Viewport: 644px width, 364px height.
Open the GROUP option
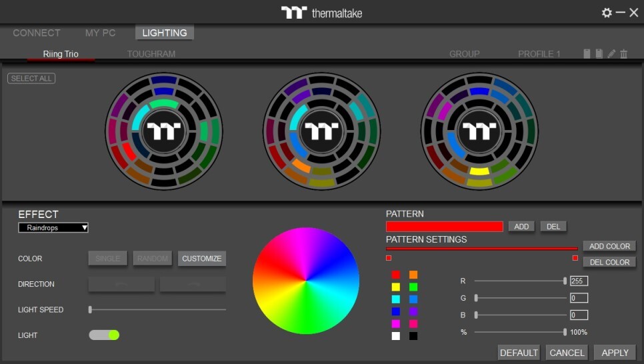(x=465, y=54)
